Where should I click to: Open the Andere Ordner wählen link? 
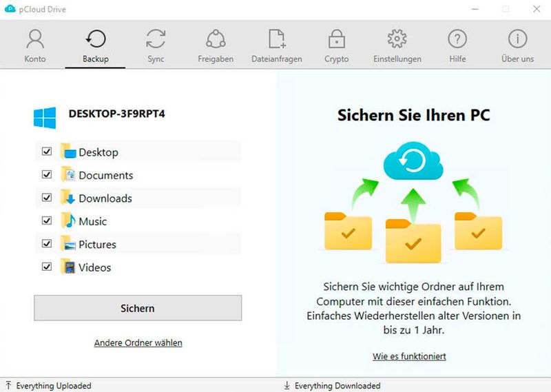click(x=138, y=343)
